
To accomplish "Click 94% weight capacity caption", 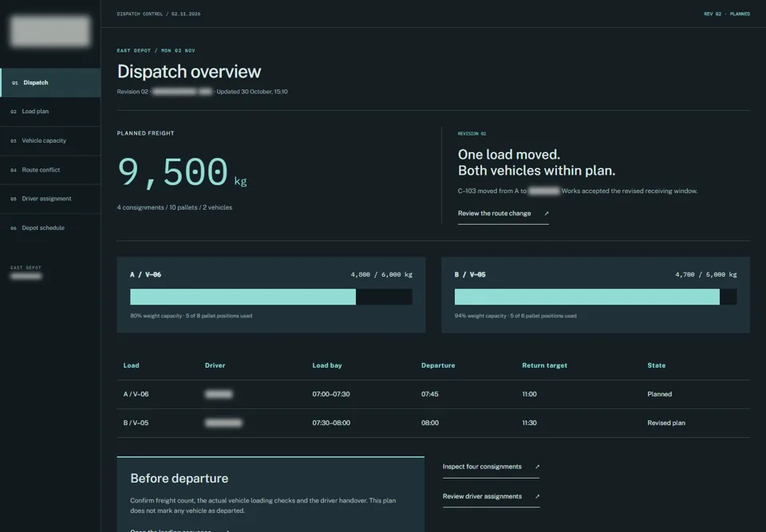I will point(515,316).
